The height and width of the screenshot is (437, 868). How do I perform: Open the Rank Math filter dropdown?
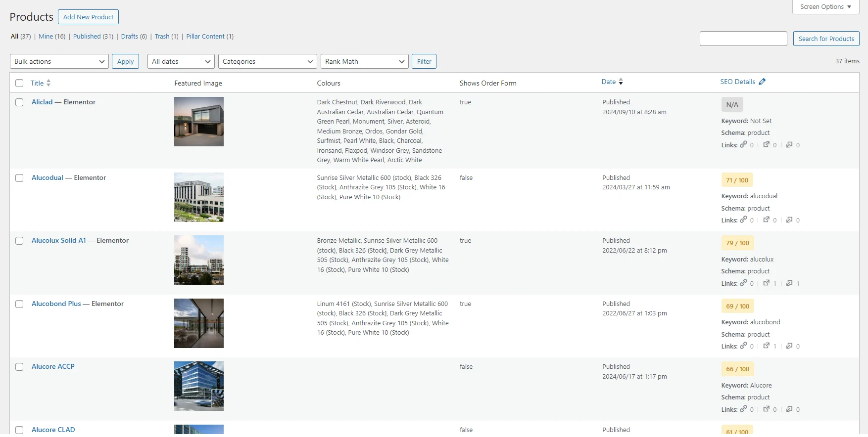365,61
